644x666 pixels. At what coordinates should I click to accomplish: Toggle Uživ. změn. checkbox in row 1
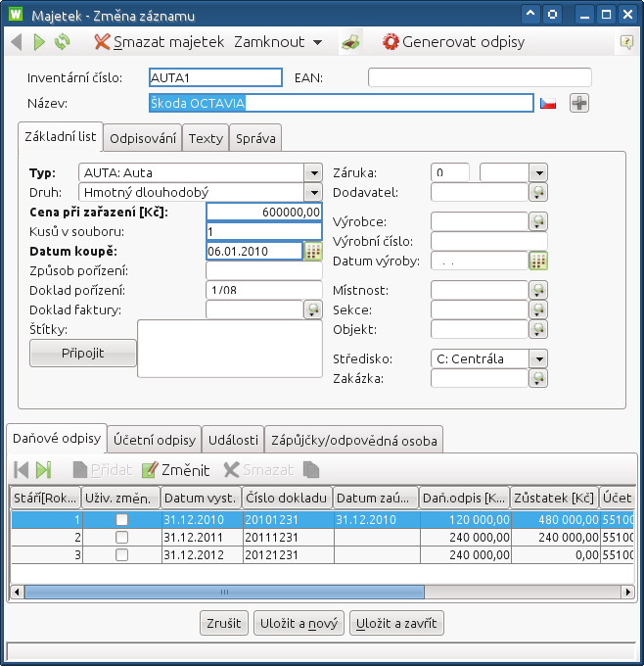[x=121, y=519]
